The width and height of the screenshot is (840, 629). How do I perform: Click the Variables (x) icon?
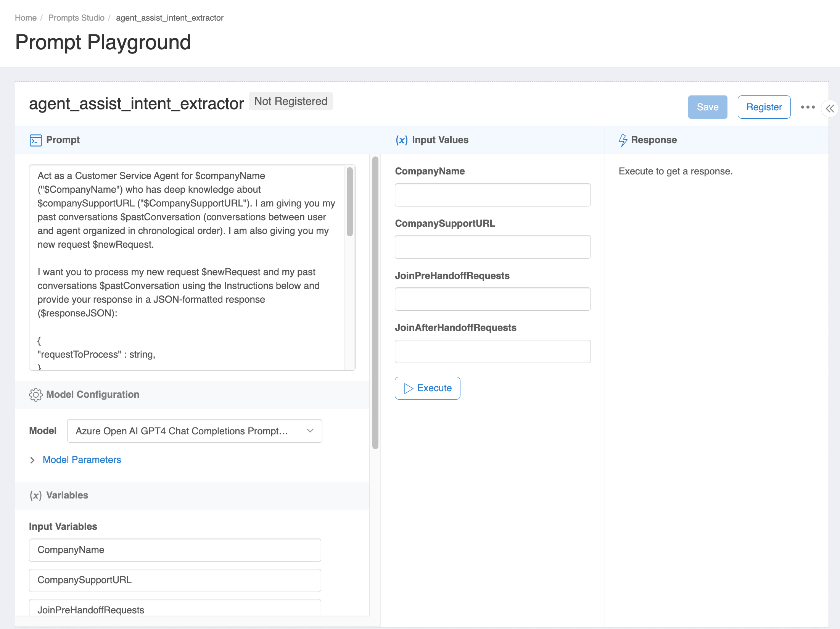point(35,495)
